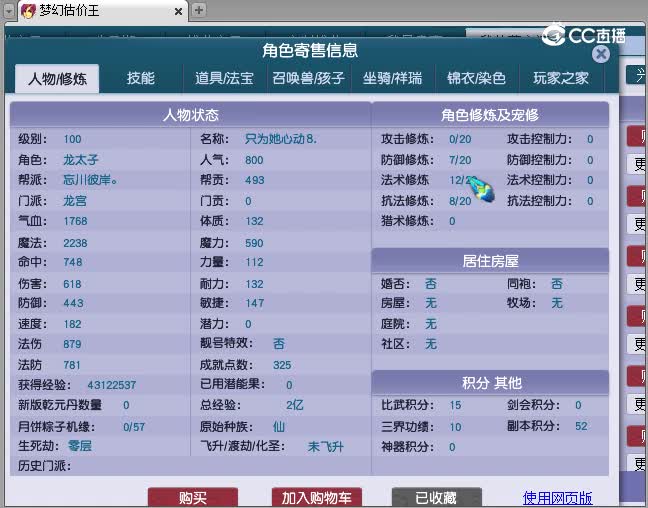
Task: Click the 成就点数 value 325
Action: tap(282, 365)
